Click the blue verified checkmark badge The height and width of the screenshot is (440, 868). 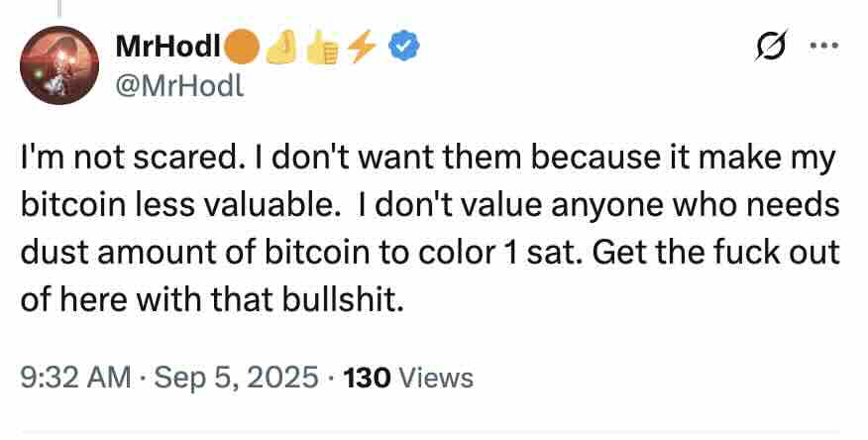coord(401,45)
